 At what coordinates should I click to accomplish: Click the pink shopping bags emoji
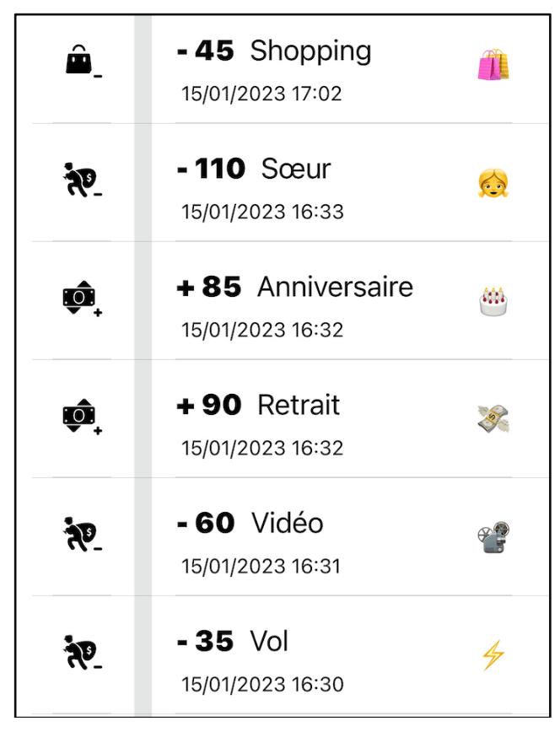[493, 65]
